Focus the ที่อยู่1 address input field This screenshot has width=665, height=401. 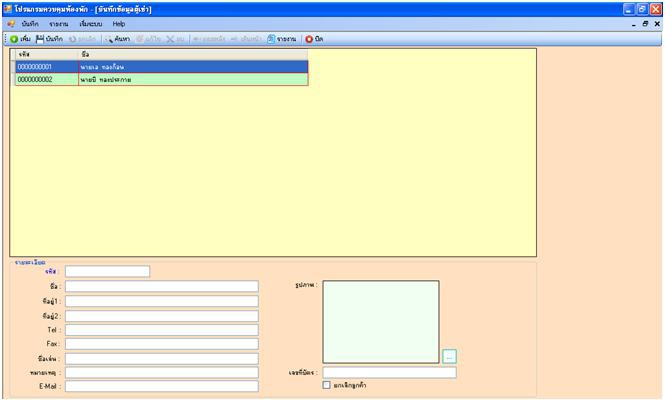click(x=162, y=301)
